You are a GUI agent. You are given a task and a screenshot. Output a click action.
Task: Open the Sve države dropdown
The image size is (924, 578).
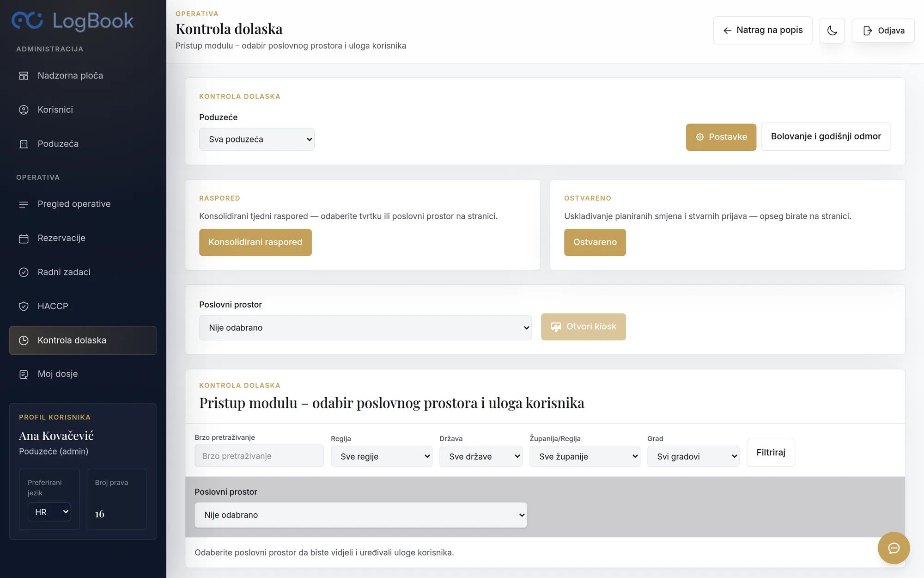(481, 456)
